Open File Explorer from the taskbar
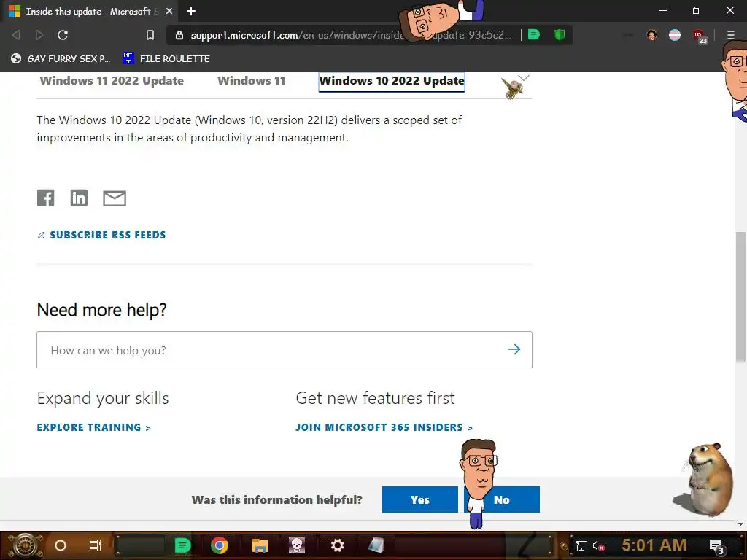 (x=260, y=545)
